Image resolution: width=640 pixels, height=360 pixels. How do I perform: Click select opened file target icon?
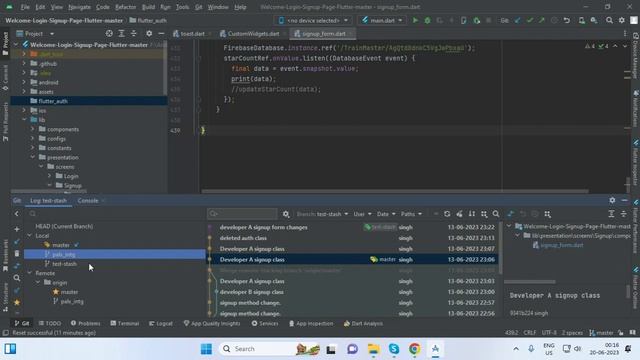(x=109, y=33)
